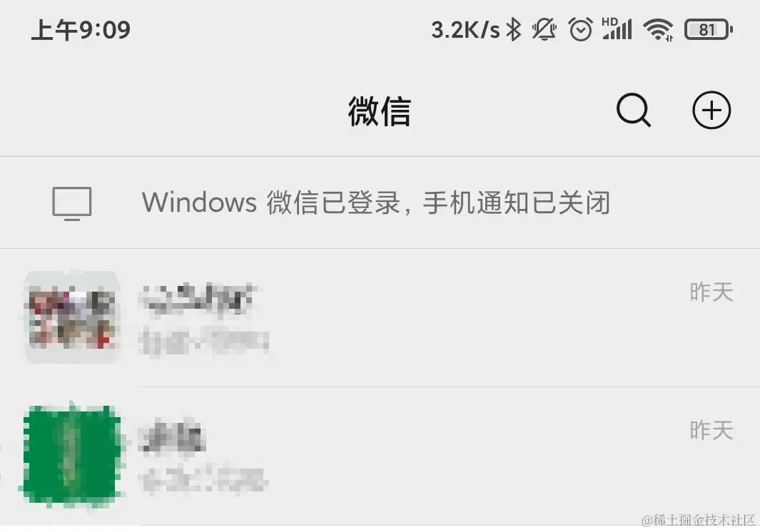Open the first chat's group avatar
Screen dimensions: 760x532
pos(72,317)
